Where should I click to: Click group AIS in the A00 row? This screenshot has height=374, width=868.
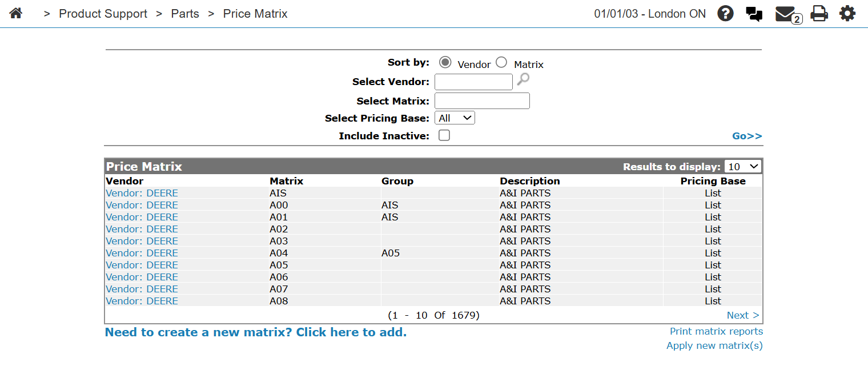[x=390, y=205]
